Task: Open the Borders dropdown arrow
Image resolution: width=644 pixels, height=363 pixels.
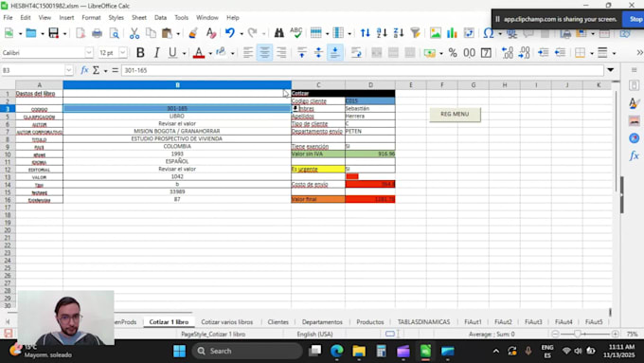Action: [591, 53]
